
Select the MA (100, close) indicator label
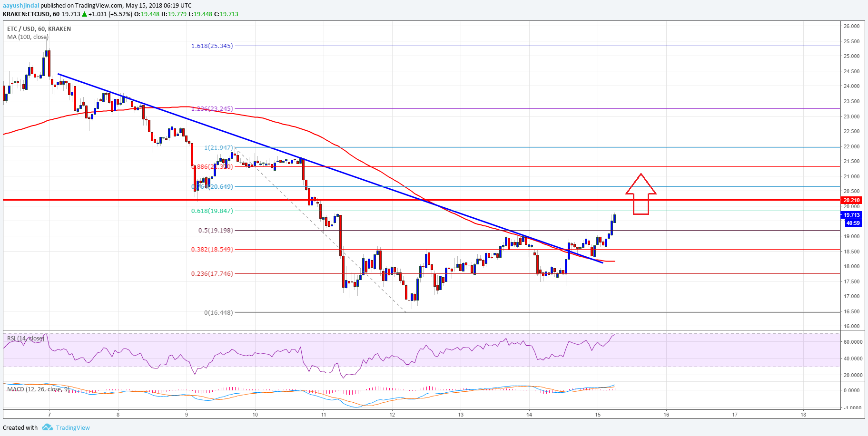(28, 37)
